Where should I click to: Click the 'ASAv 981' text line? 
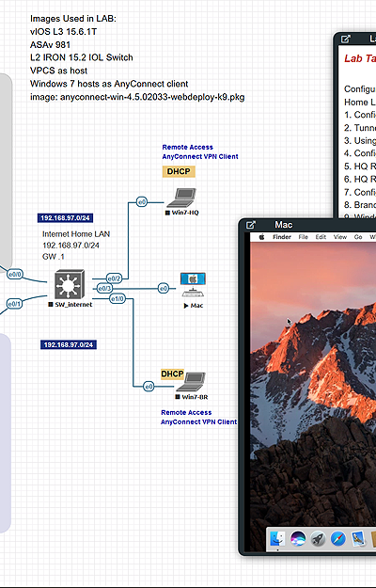(50, 44)
